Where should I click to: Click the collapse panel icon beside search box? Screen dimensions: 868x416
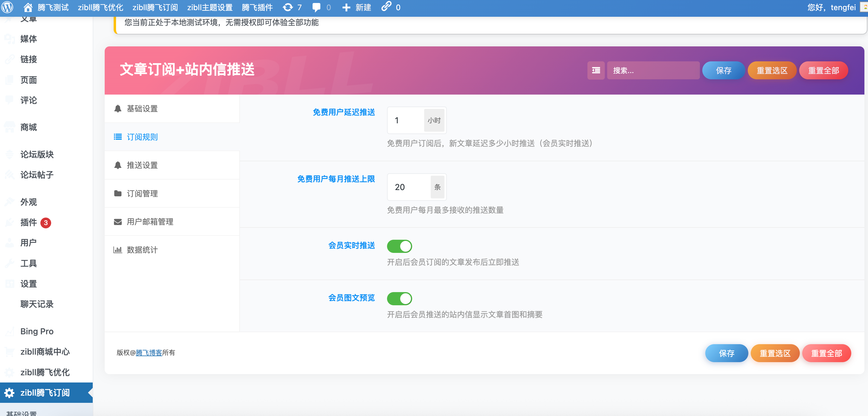(596, 70)
